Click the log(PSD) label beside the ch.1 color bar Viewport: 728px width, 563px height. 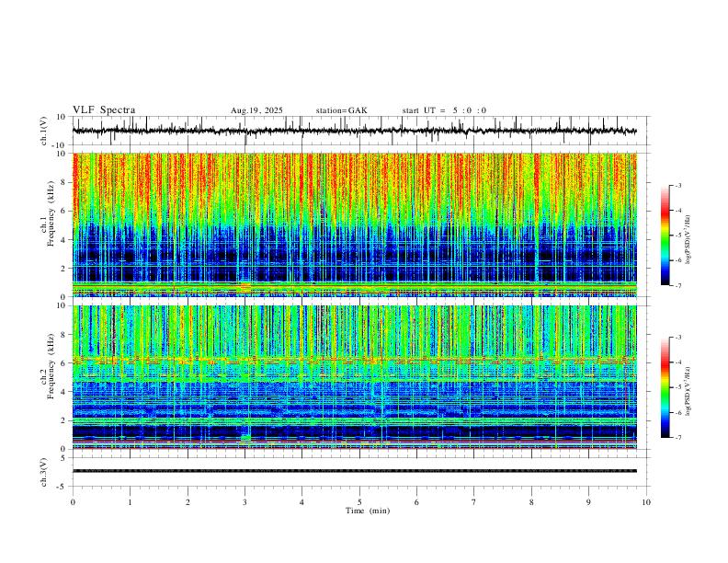pos(688,240)
